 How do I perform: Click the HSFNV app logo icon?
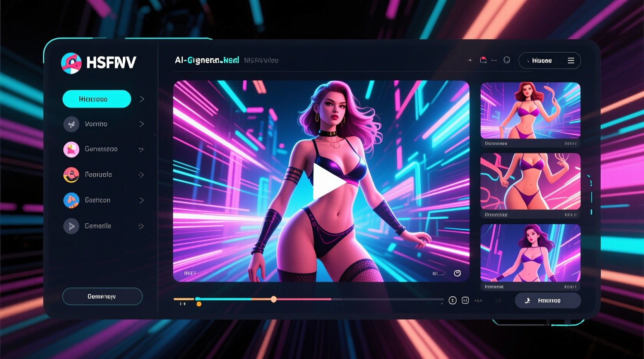(x=71, y=62)
